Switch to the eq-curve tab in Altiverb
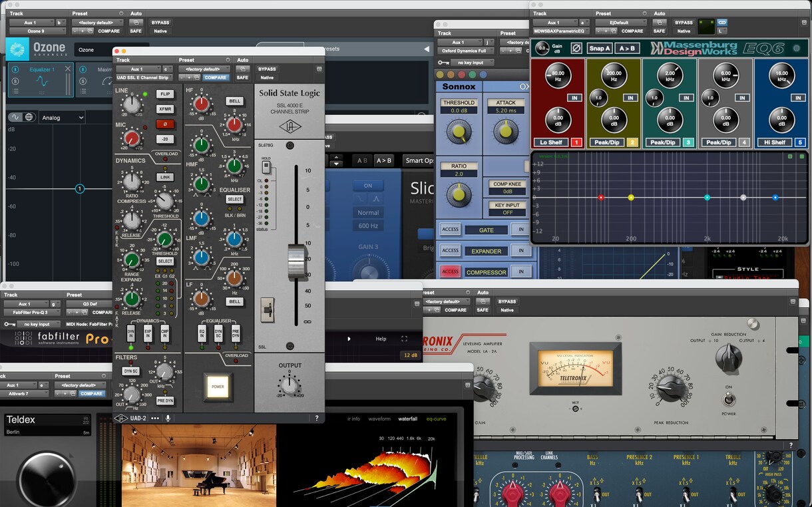The image size is (812, 507). 437,419
